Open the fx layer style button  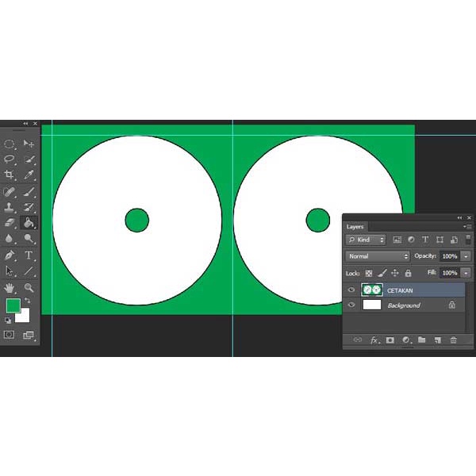[x=374, y=340]
